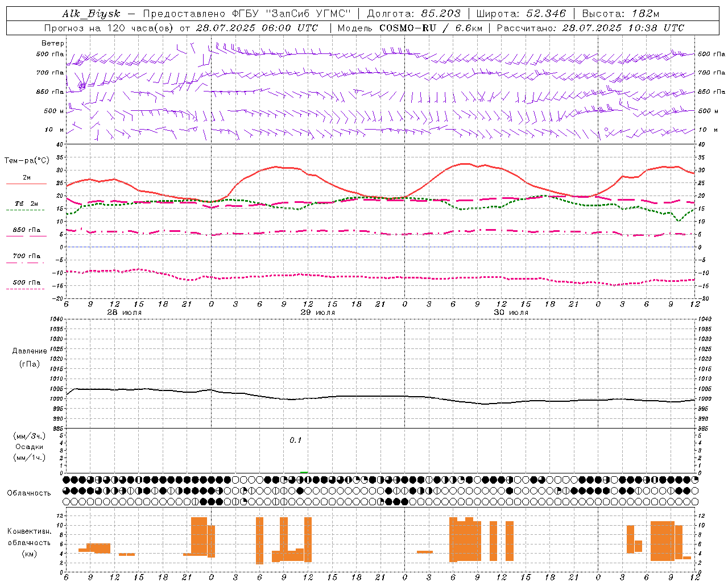Image resolution: width=728 pixels, height=582 pixels.
Task: Select the Тем-ра(°C) axis title
Action: [x=27, y=161]
